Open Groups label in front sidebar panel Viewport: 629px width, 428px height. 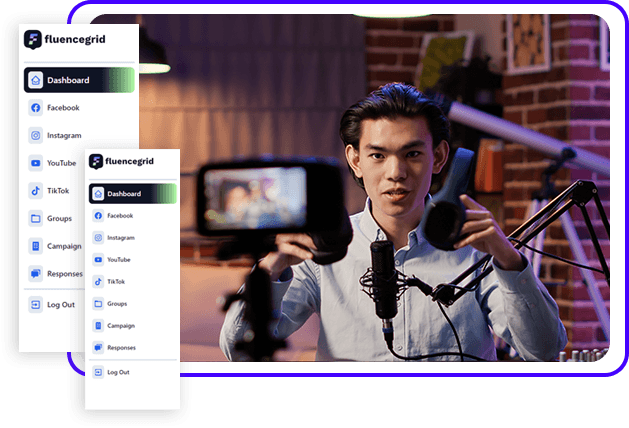[117, 304]
